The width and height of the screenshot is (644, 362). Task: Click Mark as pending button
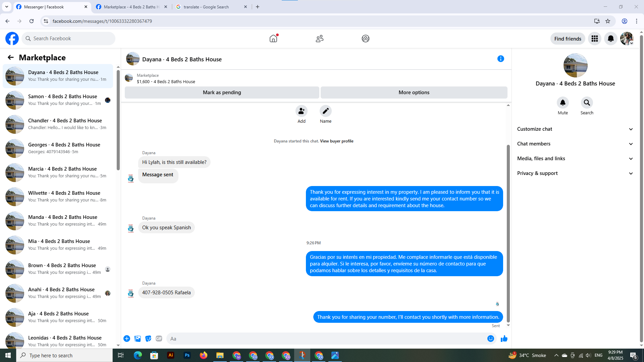222,93
